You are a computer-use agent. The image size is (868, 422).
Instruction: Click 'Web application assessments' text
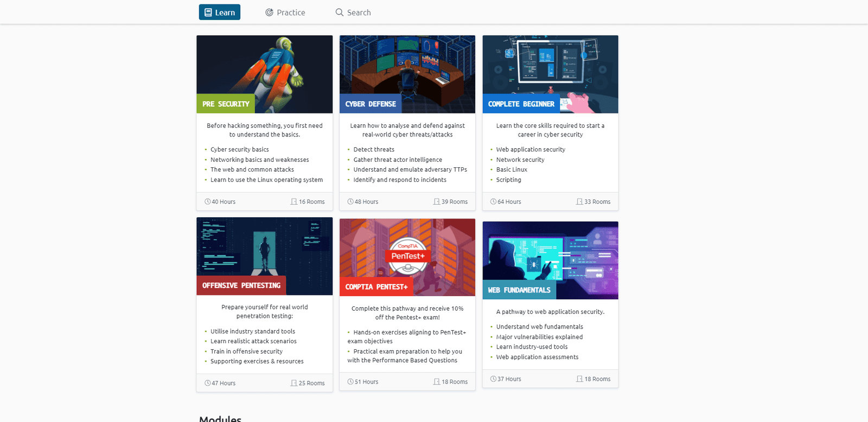[x=537, y=357]
